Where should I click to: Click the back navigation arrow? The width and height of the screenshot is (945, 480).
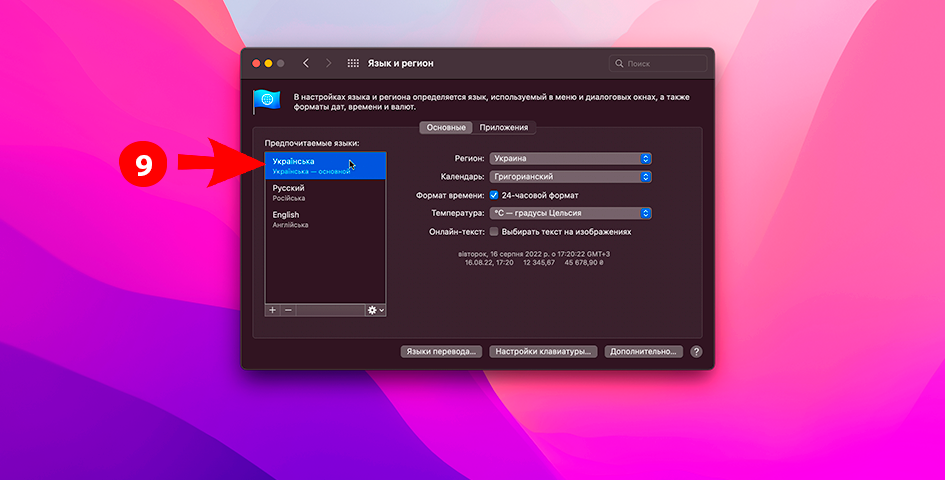point(306,63)
